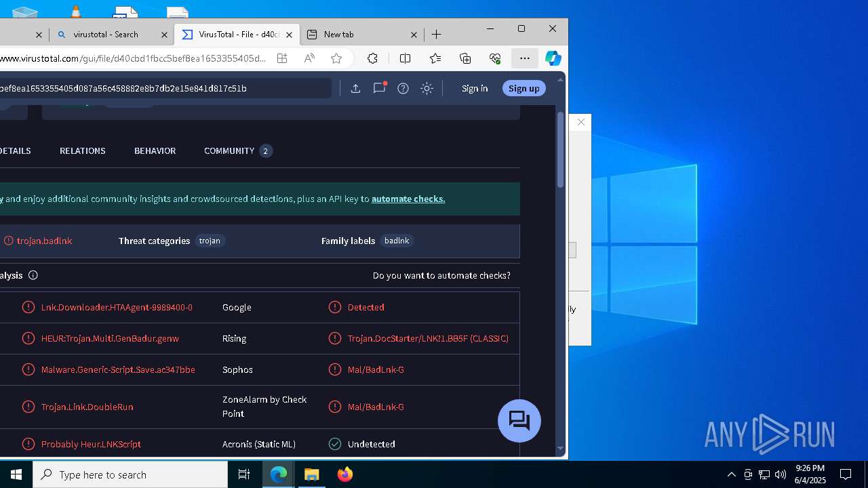Click Google Detected result text
The height and width of the screenshot is (488, 868).
pos(366,307)
